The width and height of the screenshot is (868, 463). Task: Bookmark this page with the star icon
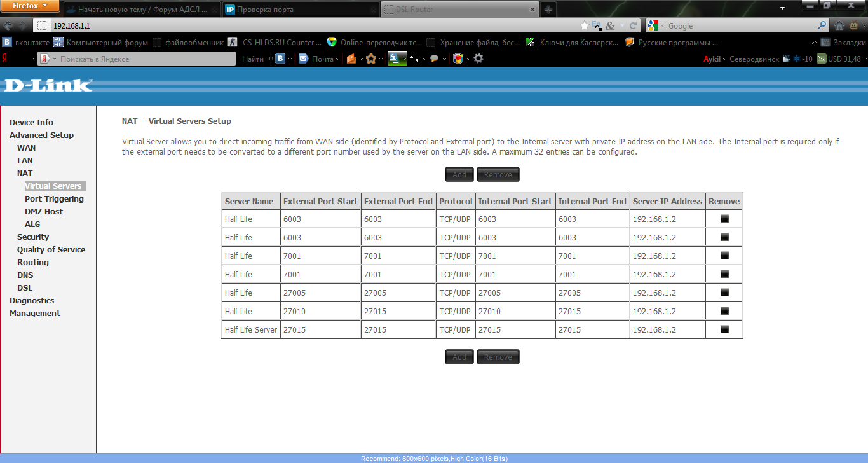coord(585,26)
